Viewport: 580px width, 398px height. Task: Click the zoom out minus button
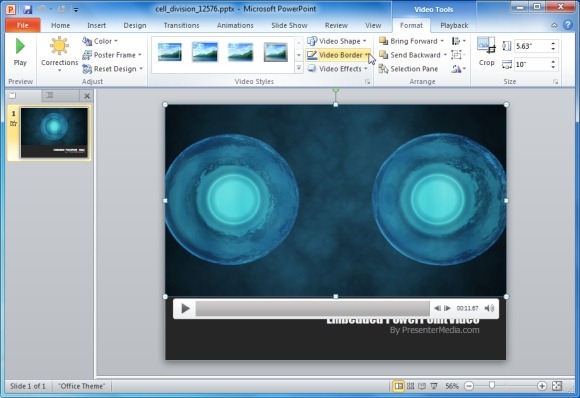click(469, 386)
